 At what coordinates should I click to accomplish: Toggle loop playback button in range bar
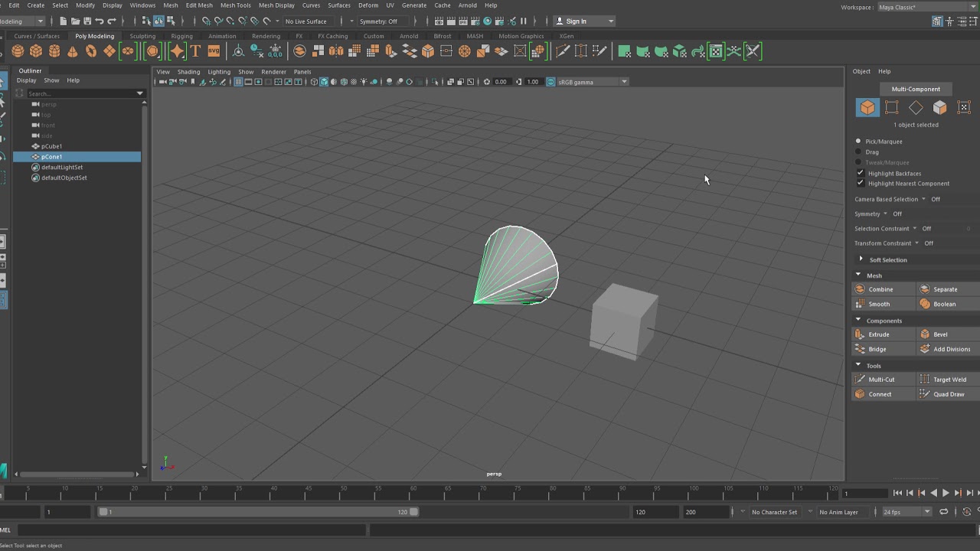[x=944, y=512]
